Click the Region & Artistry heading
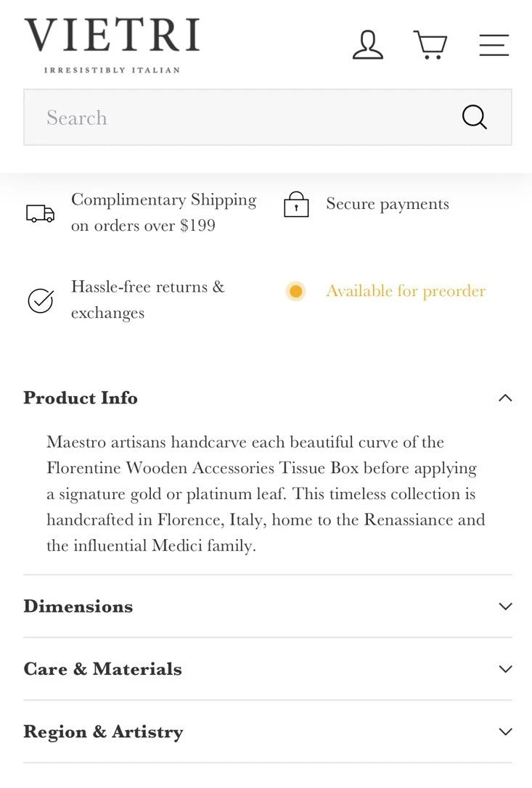Viewport: 532px width, 788px height. click(103, 731)
